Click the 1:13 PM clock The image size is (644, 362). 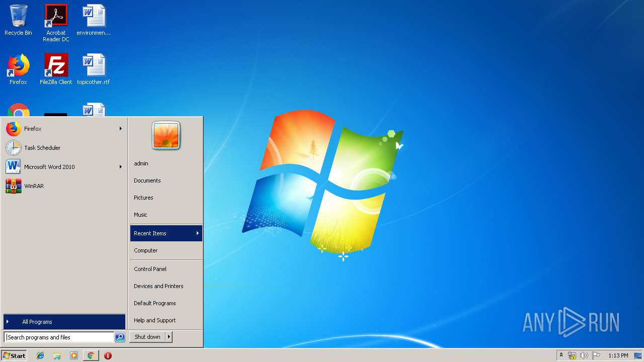tap(618, 355)
